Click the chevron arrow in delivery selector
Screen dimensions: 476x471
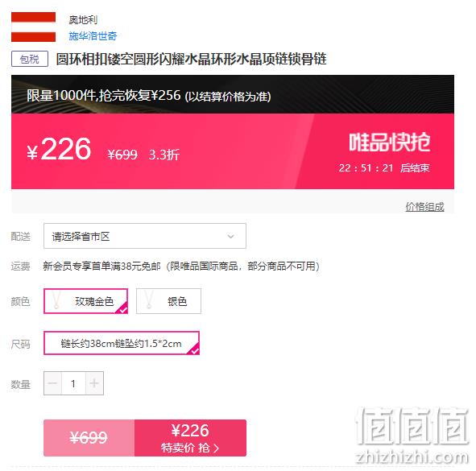pyautogui.click(x=230, y=237)
